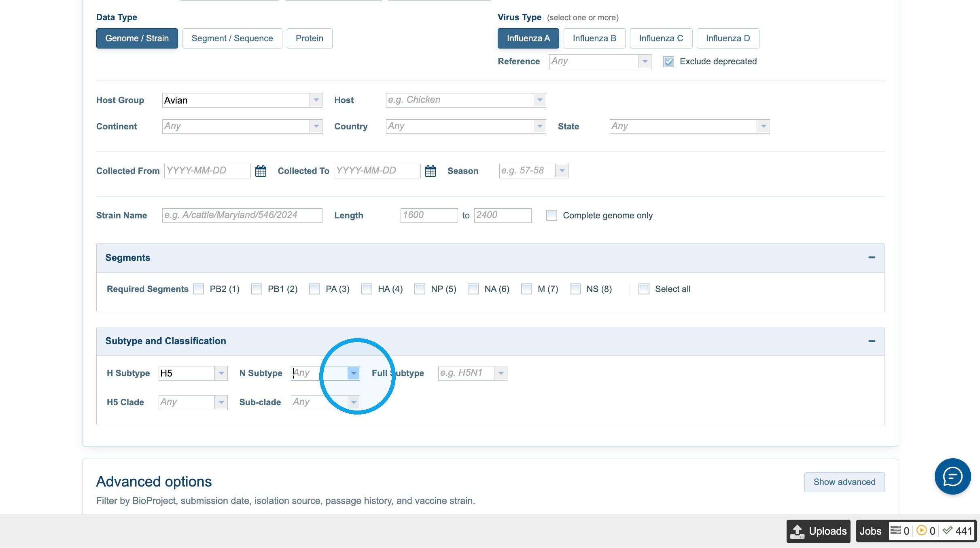This screenshot has height=548, width=980.
Task: Select Segment / Sequence data type
Action: click(232, 38)
